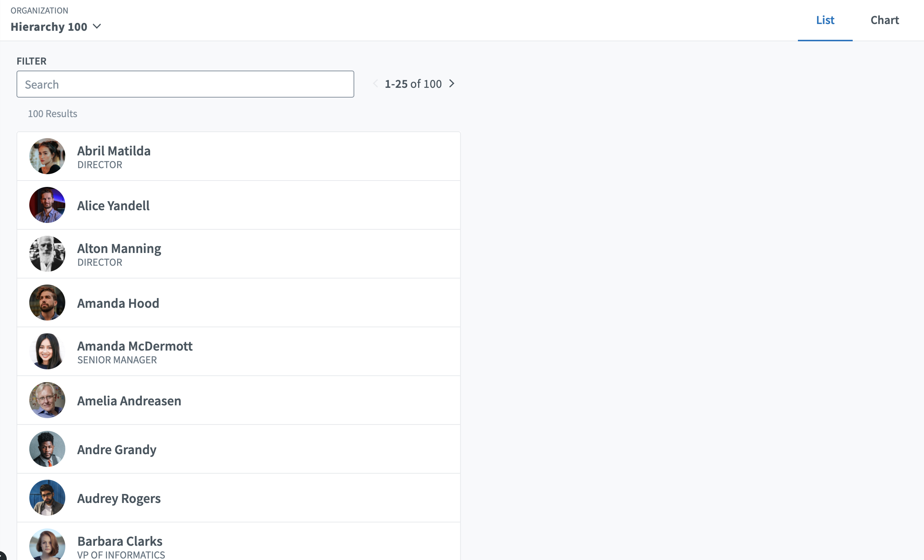The image size is (924, 560).
Task: Select Amanda Hood's profile picture
Action: pos(47,303)
